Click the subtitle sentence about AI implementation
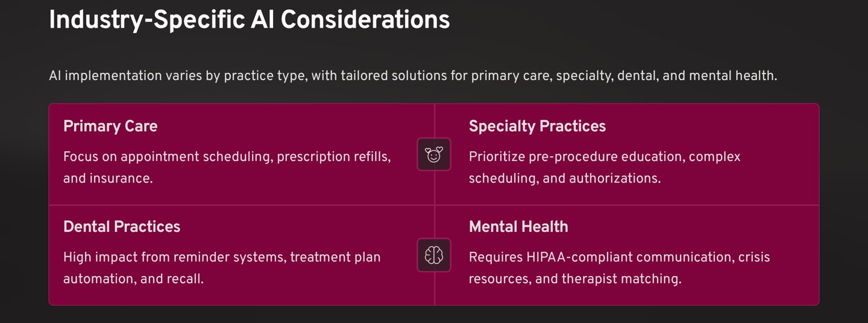 click(x=413, y=76)
